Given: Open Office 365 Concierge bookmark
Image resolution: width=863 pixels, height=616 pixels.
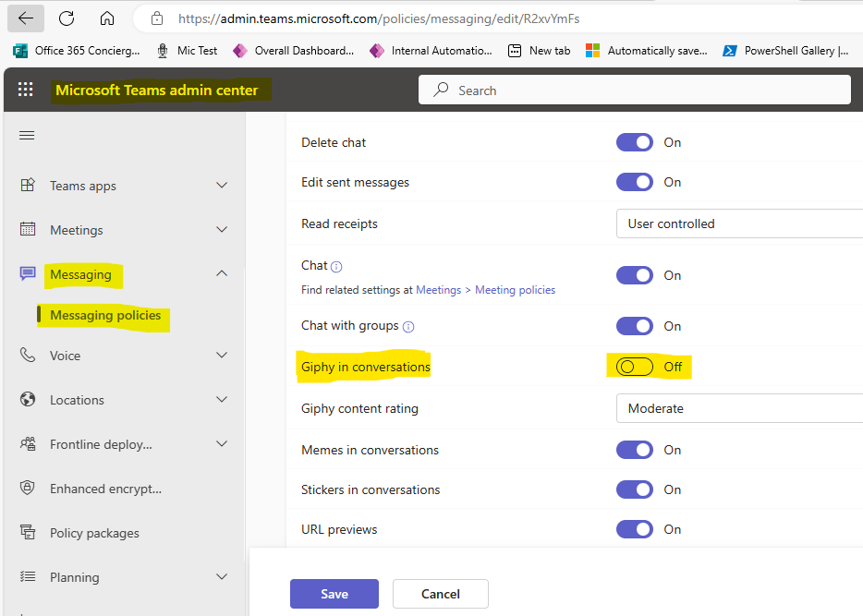Looking at the screenshot, I should click(76, 51).
